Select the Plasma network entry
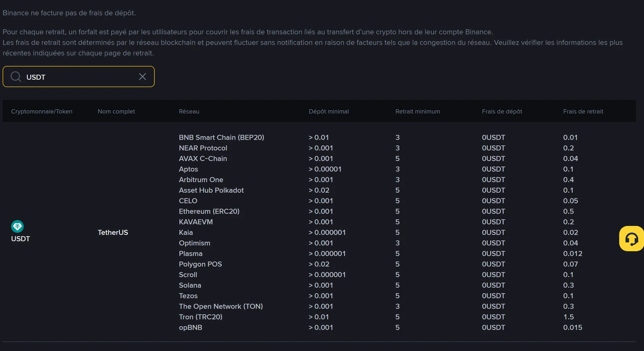 click(191, 254)
